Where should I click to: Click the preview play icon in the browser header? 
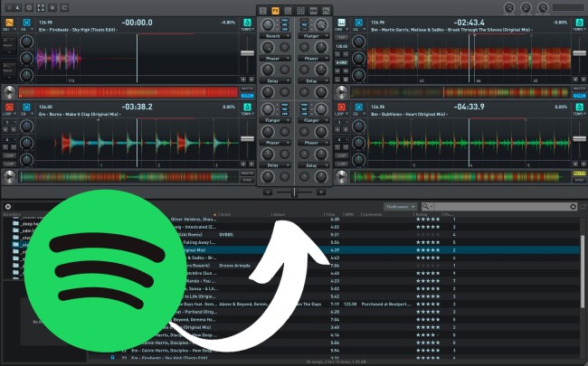pyautogui.click(x=7, y=206)
